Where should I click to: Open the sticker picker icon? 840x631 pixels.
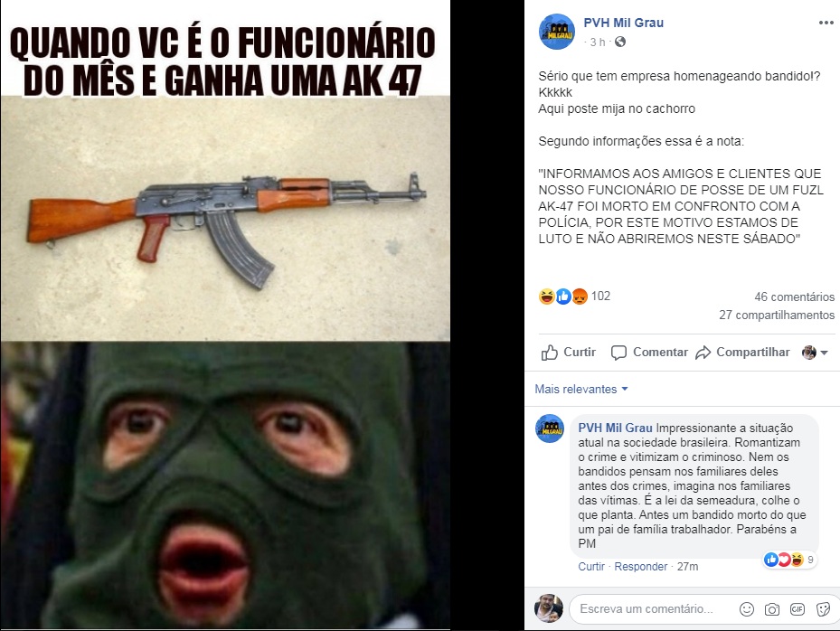(823, 609)
